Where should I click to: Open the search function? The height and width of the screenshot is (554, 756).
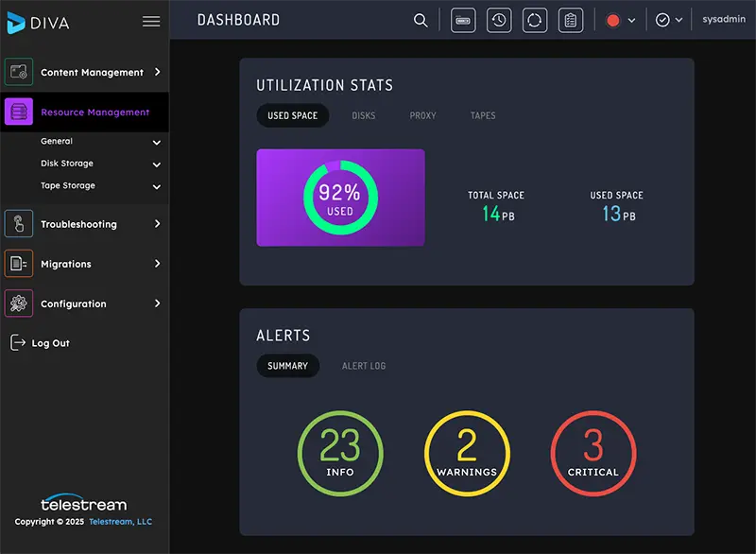(421, 19)
